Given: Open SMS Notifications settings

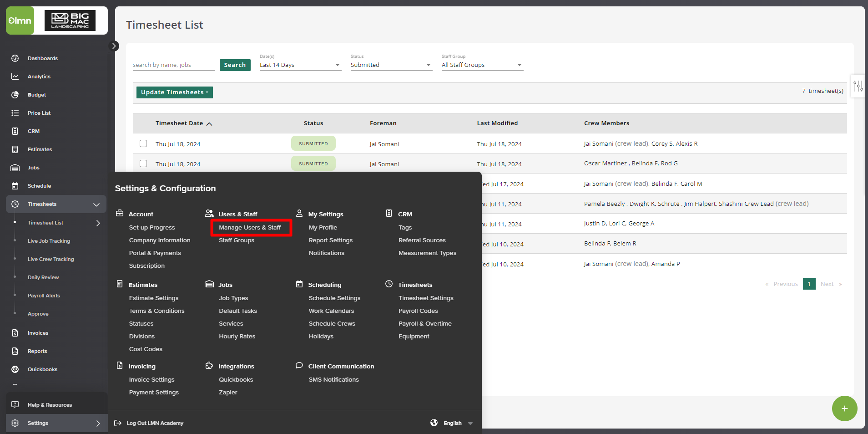Looking at the screenshot, I should point(333,380).
